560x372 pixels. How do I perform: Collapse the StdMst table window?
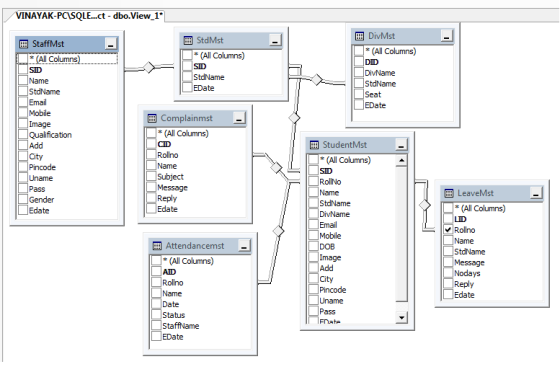(x=275, y=40)
